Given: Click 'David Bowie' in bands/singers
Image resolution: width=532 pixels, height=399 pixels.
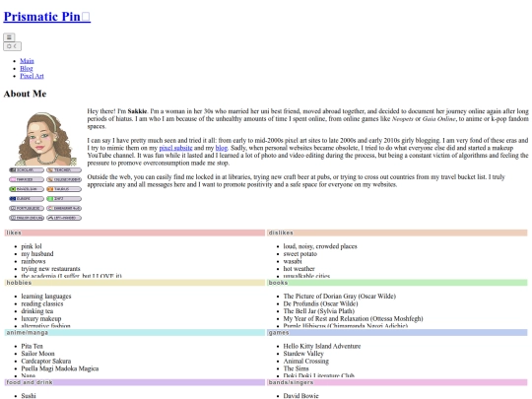Looking at the screenshot, I should pos(300,396).
